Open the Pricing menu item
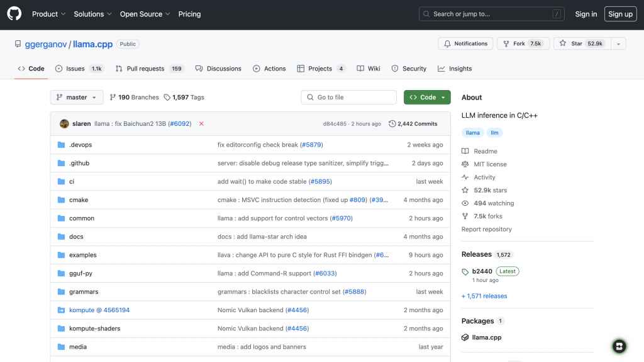Viewport: 644px width, 362px height. coord(189,14)
